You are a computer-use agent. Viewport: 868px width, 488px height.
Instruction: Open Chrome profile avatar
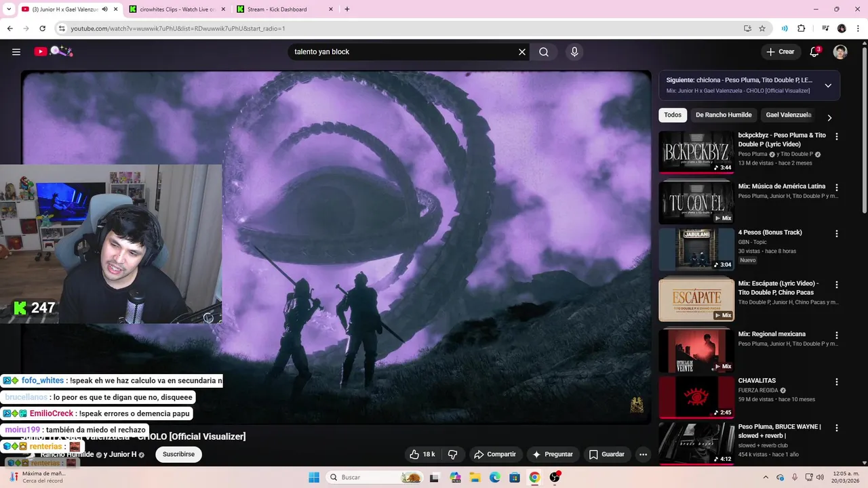pyautogui.click(x=842, y=28)
